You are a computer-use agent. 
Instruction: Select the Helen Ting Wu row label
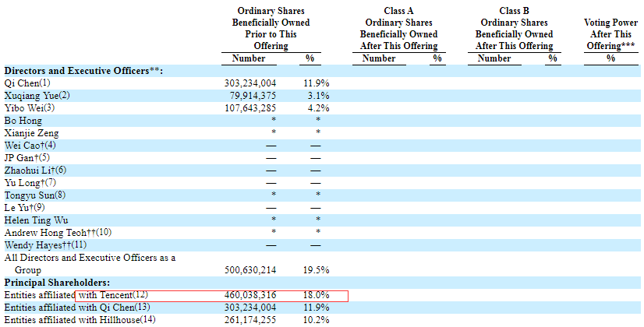(x=37, y=220)
